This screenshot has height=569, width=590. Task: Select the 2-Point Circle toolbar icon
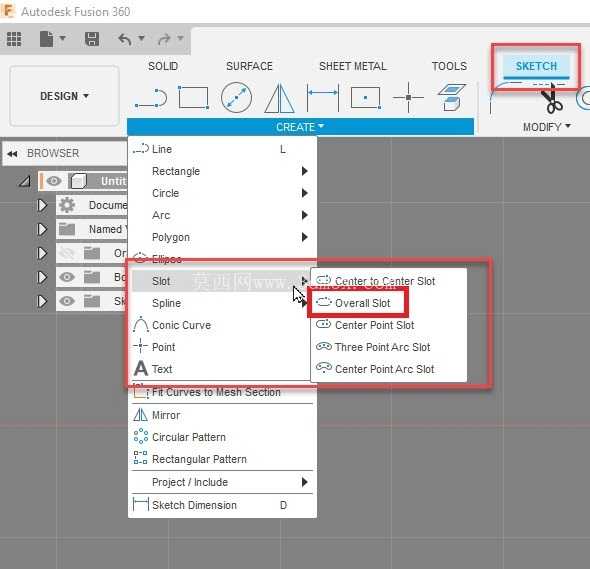[x=236, y=97]
